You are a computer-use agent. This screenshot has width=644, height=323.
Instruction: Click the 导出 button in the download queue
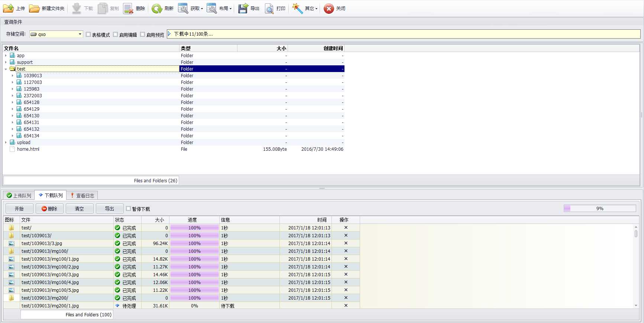[110, 209]
